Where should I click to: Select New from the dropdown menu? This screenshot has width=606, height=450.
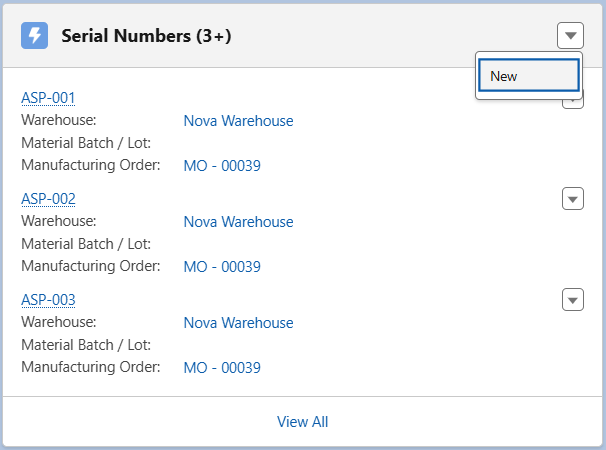pyautogui.click(x=528, y=76)
